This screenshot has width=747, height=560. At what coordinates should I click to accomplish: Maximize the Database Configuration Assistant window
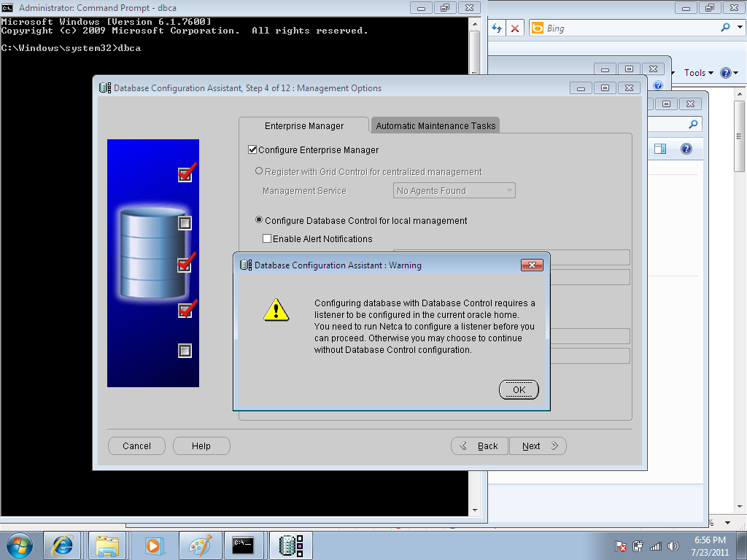tap(605, 88)
